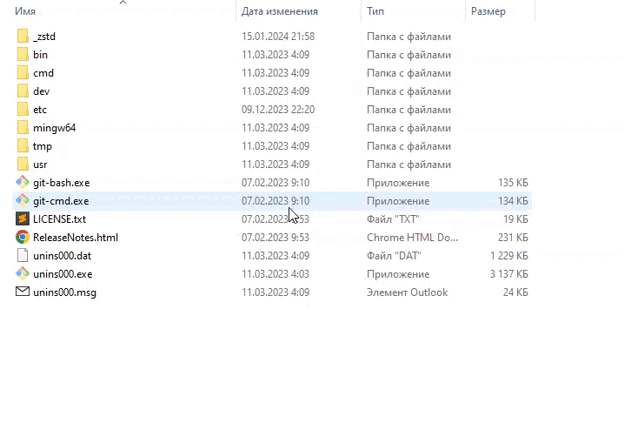Viewport: 624px width, 430px height.
Task: Click the unins000.dat blank file icon
Action: coord(23,255)
